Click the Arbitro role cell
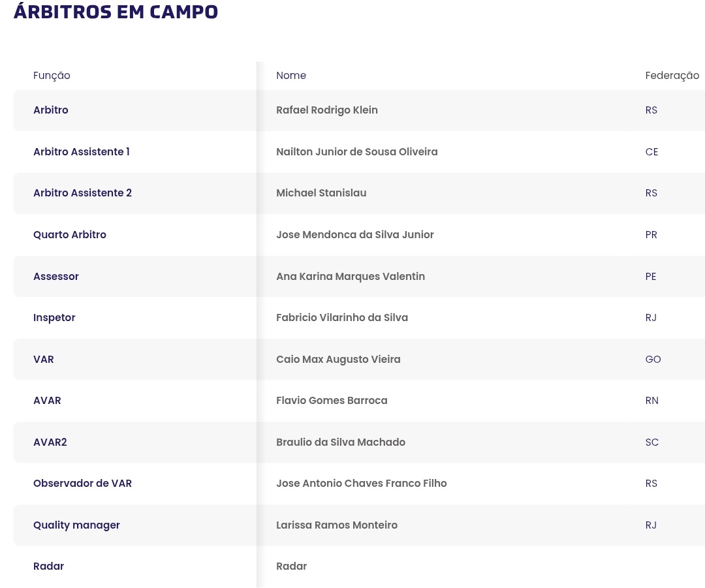705x588 pixels. pos(51,110)
